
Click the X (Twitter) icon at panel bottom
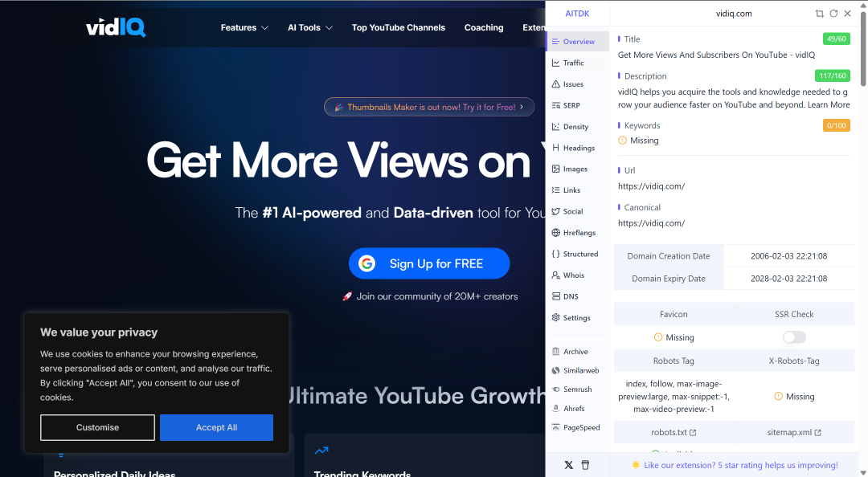coord(568,465)
